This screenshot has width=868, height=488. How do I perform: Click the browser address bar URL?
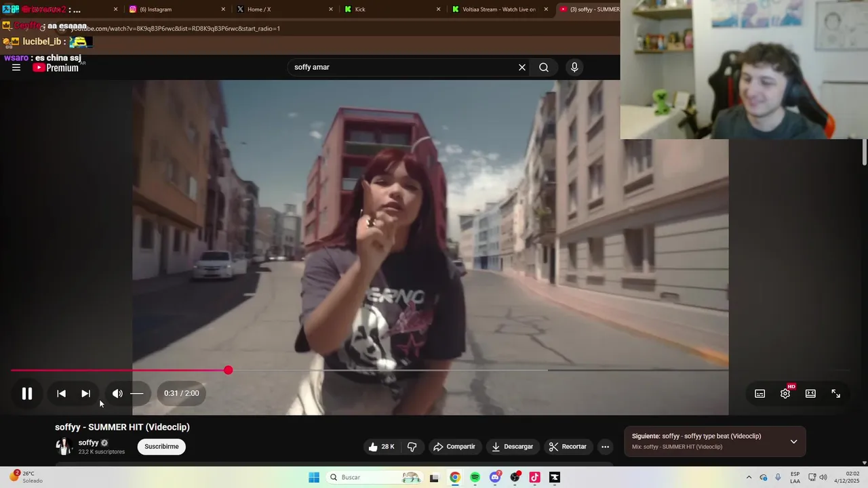tap(175, 28)
